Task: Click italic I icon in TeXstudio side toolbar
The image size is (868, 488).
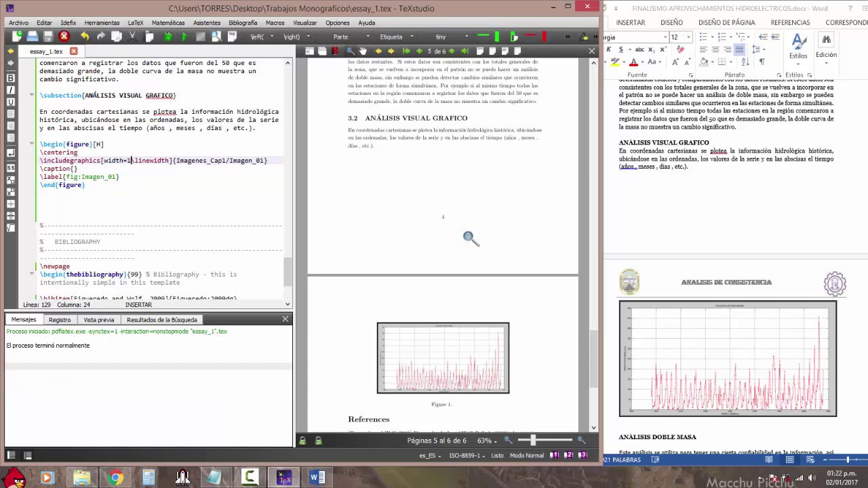Action: click(x=11, y=90)
